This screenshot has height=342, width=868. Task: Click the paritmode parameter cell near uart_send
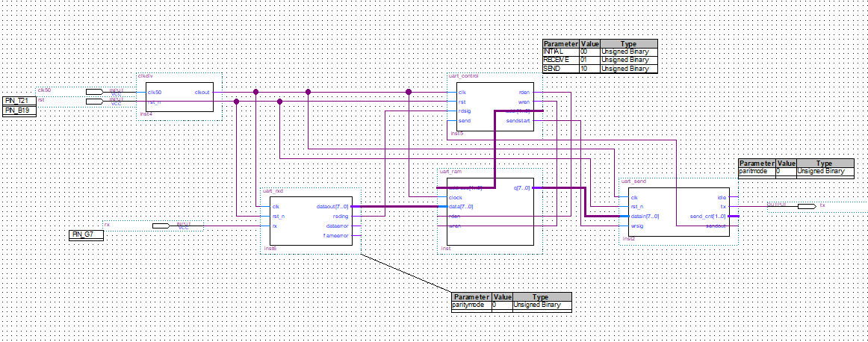click(757, 172)
